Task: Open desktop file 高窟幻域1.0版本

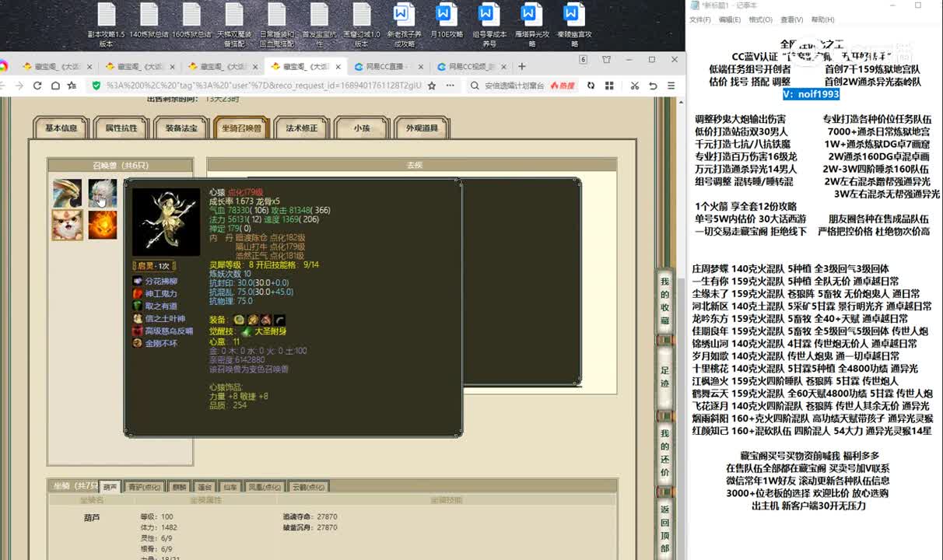Action: 362,25
